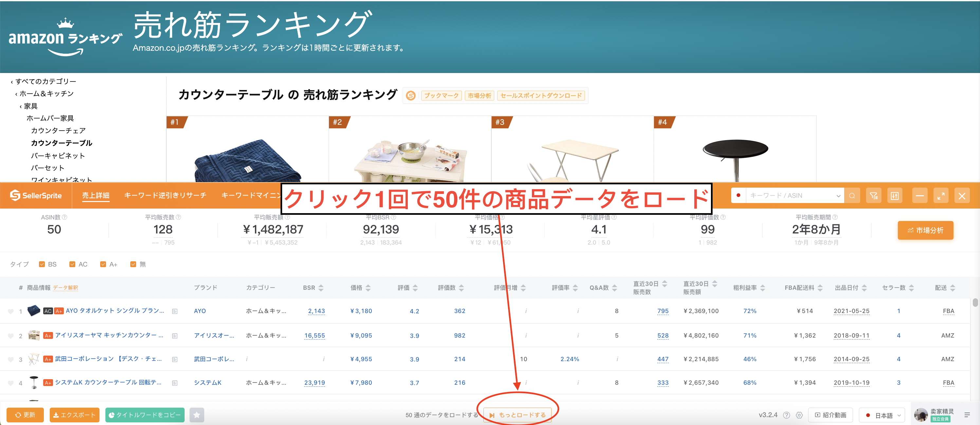Click the favorite star button in footer
This screenshot has height=425, width=980.
coord(197,415)
